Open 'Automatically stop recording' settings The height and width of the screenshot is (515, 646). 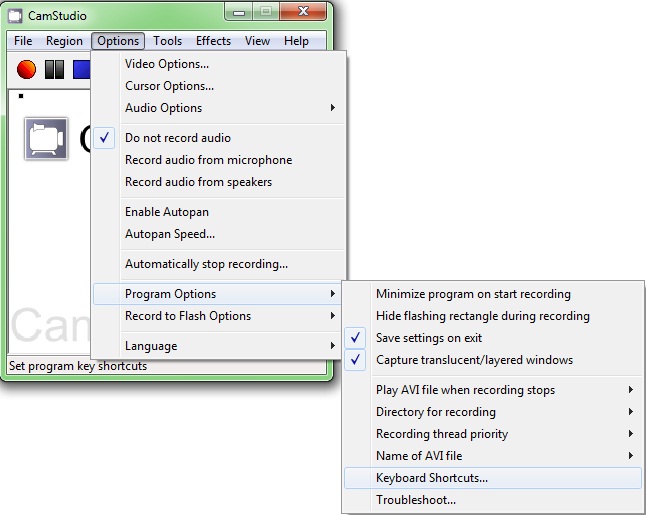(219, 264)
